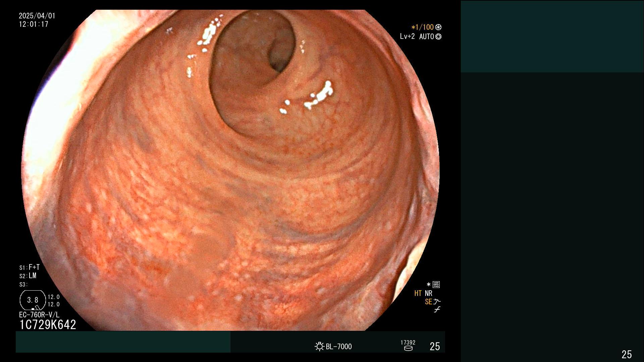
Task: Click the 17392 storage count
Action: pos(408,343)
